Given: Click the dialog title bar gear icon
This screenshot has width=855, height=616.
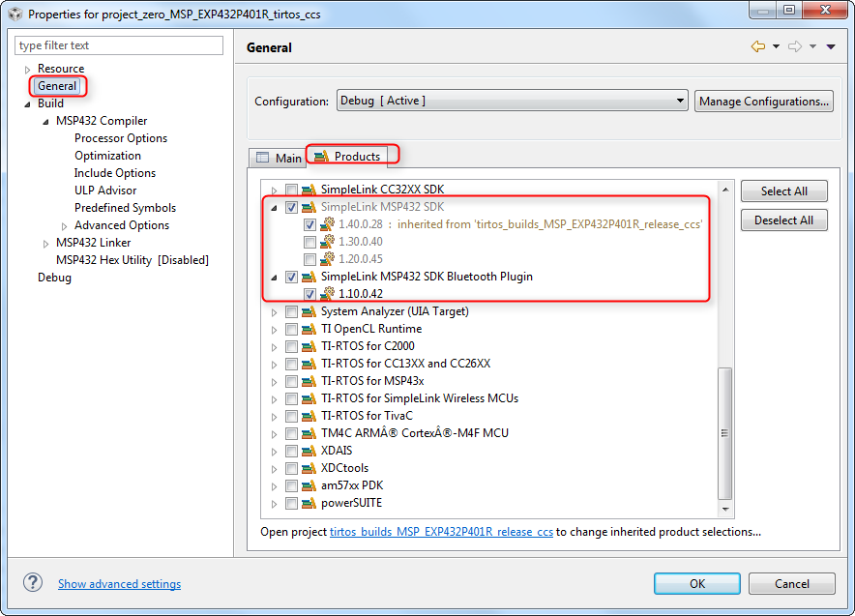Looking at the screenshot, I should pos(15,14).
